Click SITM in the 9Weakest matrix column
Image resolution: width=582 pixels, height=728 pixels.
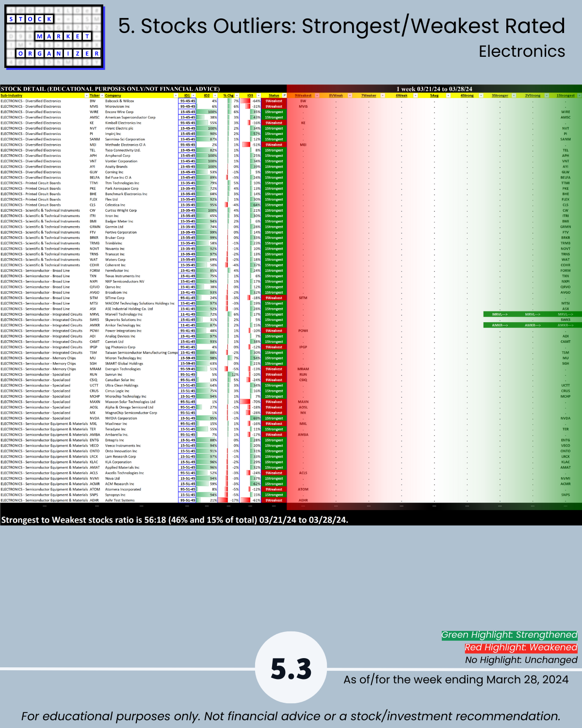[x=303, y=298]
